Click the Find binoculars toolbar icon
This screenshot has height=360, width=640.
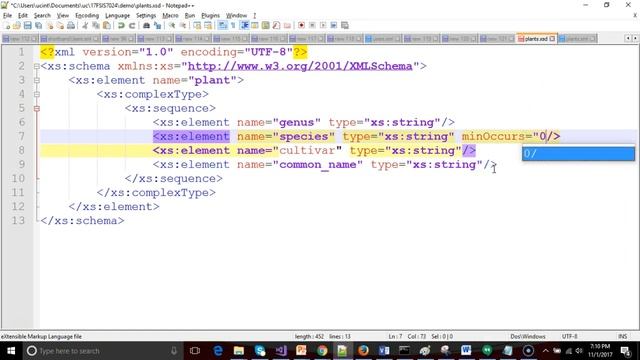click(146, 25)
